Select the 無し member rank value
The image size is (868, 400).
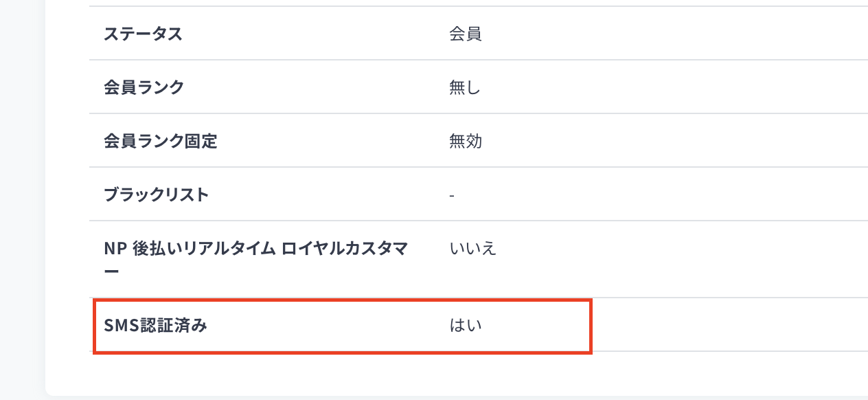(x=465, y=87)
